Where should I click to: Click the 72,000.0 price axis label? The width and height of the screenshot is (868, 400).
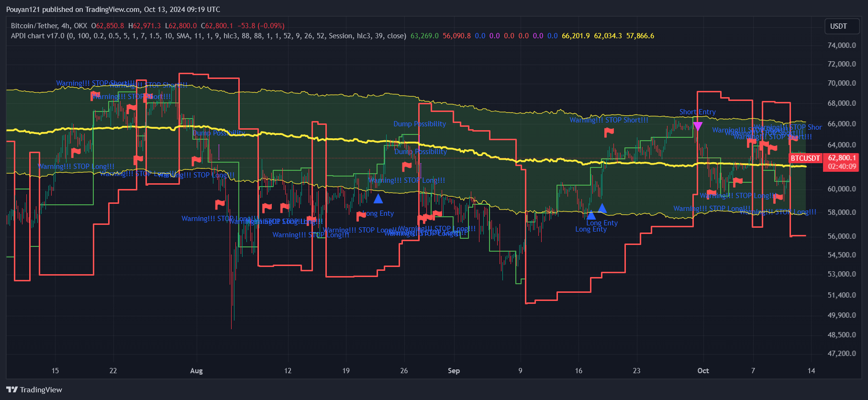[842, 64]
